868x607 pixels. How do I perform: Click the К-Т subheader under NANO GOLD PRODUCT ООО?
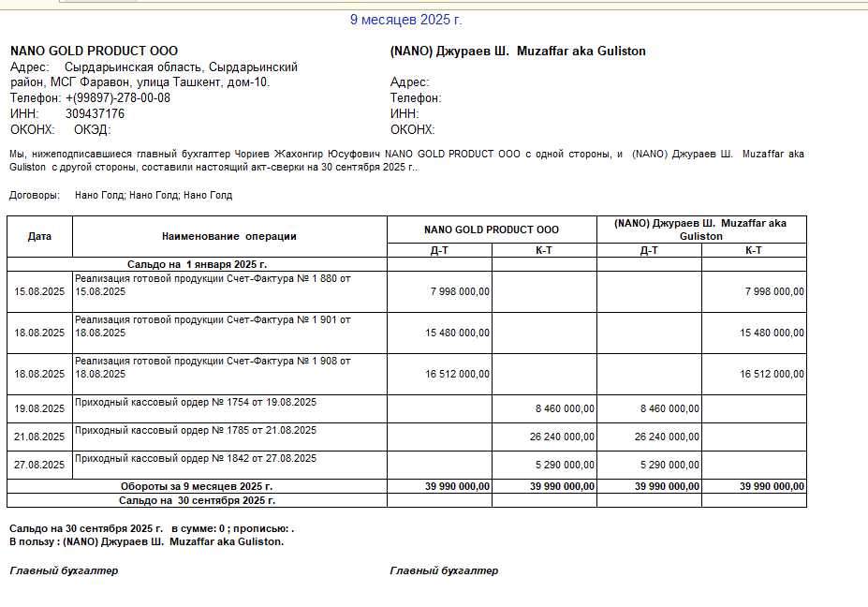click(x=544, y=250)
